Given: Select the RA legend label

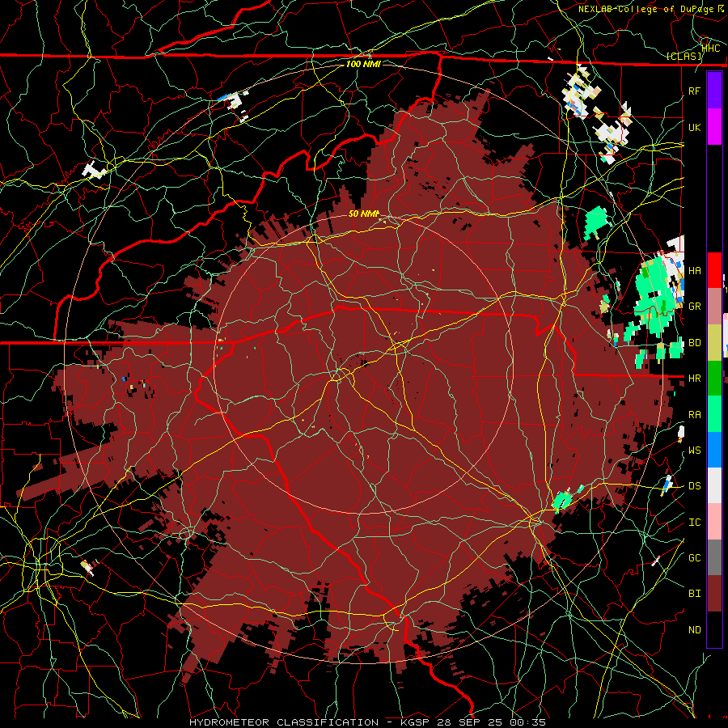Looking at the screenshot, I should 695,415.
